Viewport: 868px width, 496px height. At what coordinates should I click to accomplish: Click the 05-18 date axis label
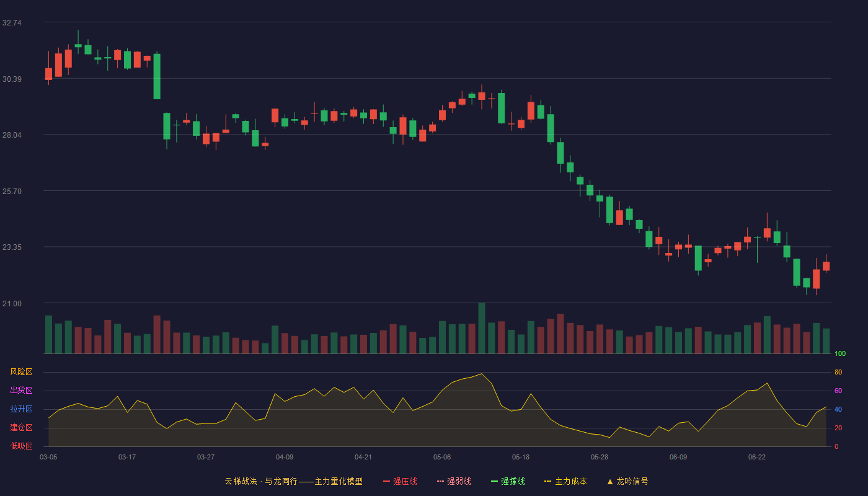tap(521, 457)
